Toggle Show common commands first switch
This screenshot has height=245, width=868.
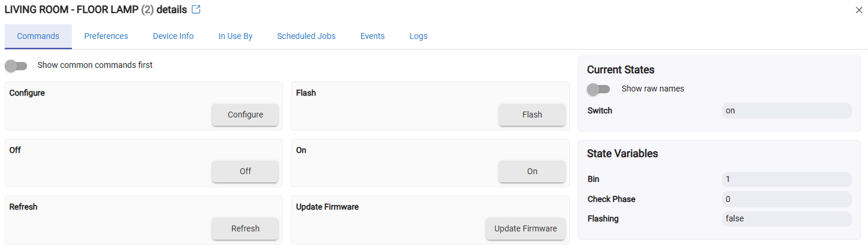pyautogui.click(x=16, y=66)
